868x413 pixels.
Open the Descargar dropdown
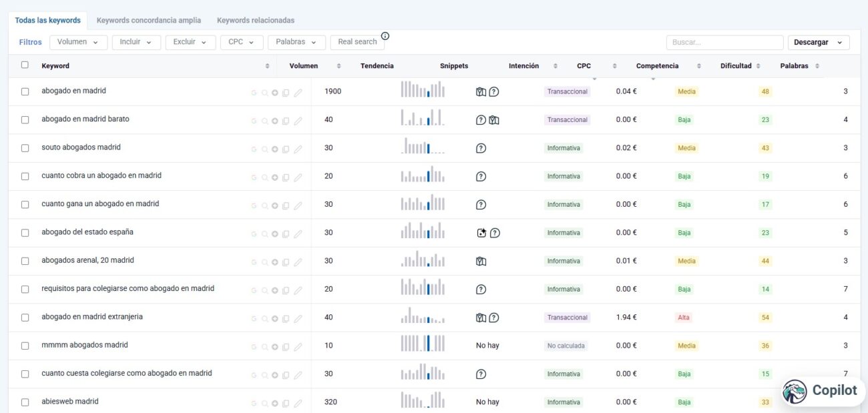click(x=819, y=43)
